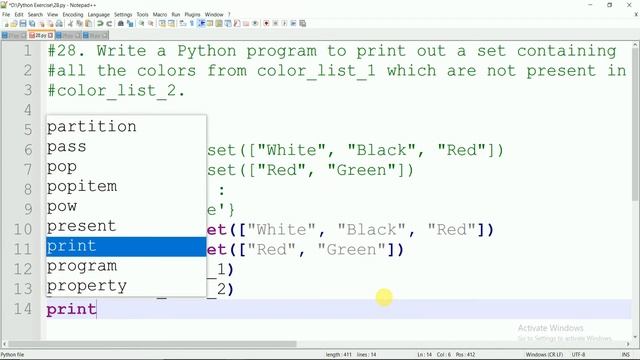This screenshot has height=360, width=640.
Task: Choose 'program' from the autocomplete list
Action: [126, 267]
